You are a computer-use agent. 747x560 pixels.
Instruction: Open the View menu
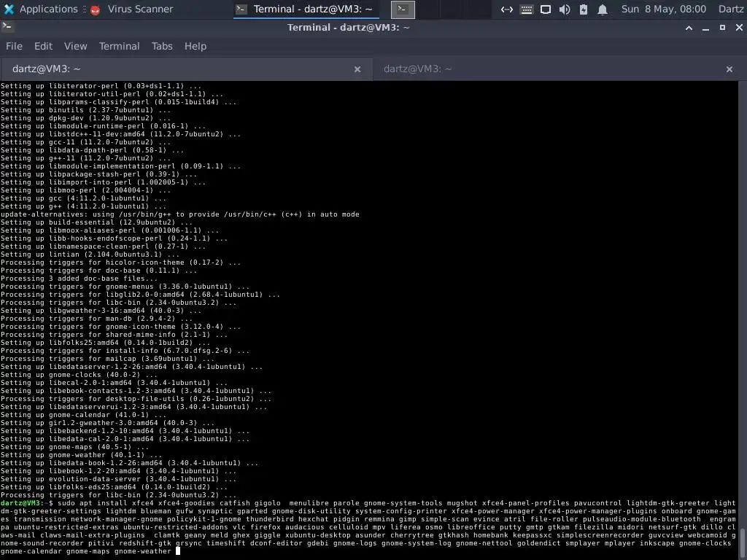(76, 46)
